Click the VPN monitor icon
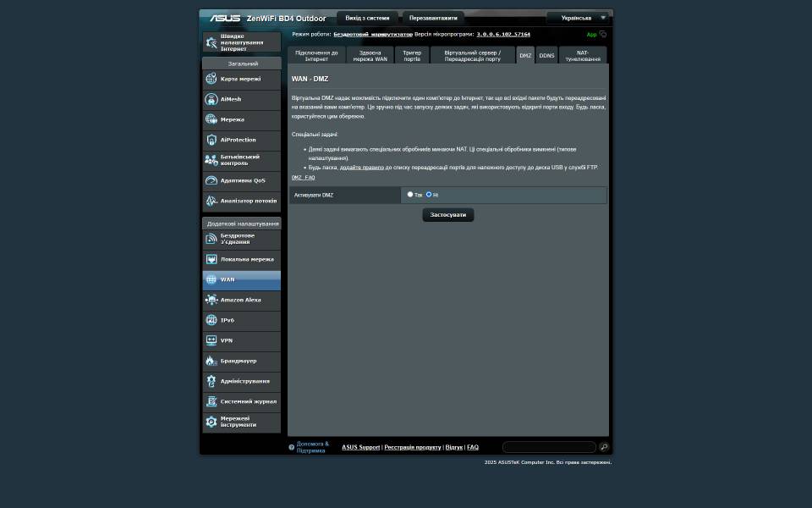The image size is (812, 508). (211, 340)
